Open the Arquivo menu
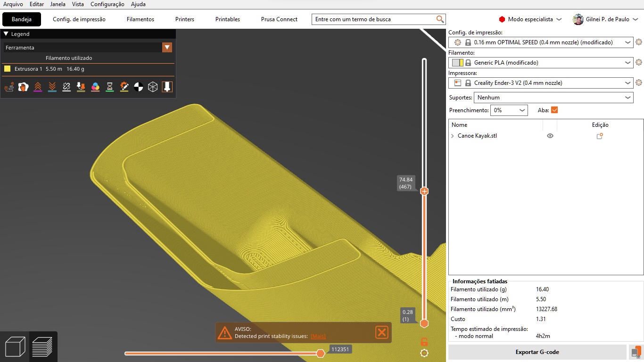Image resolution: width=644 pixels, height=362 pixels. pos(13,4)
